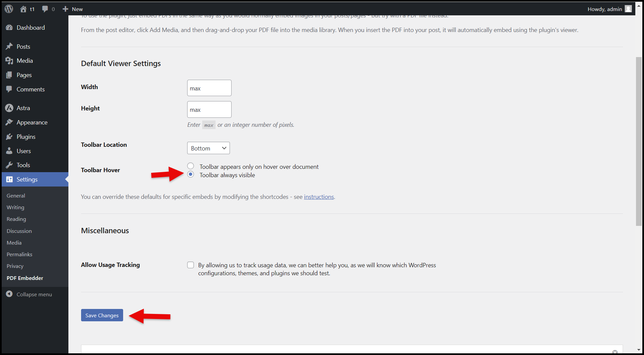Click the Comments speech bubble sidebar icon

click(x=9, y=89)
